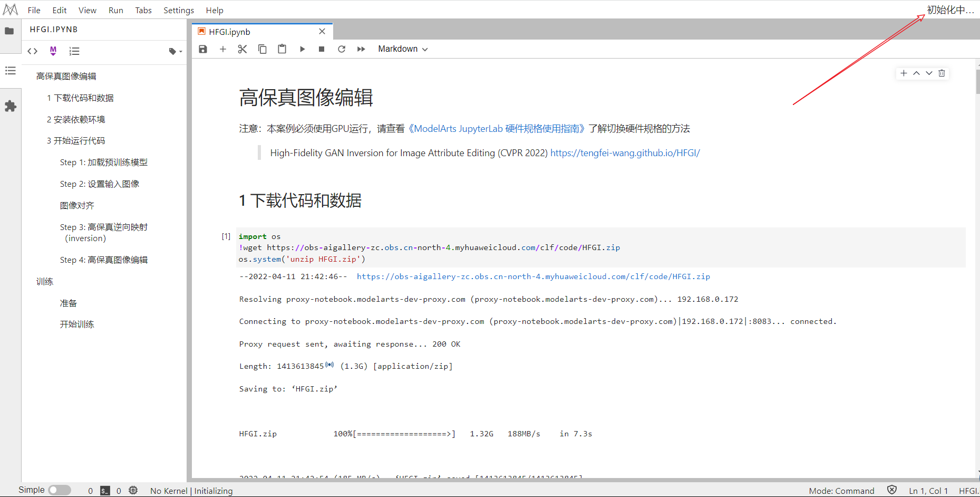Click the ModelArts logo in menu bar
The width and height of the screenshot is (980, 497).
tap(11, 9)
